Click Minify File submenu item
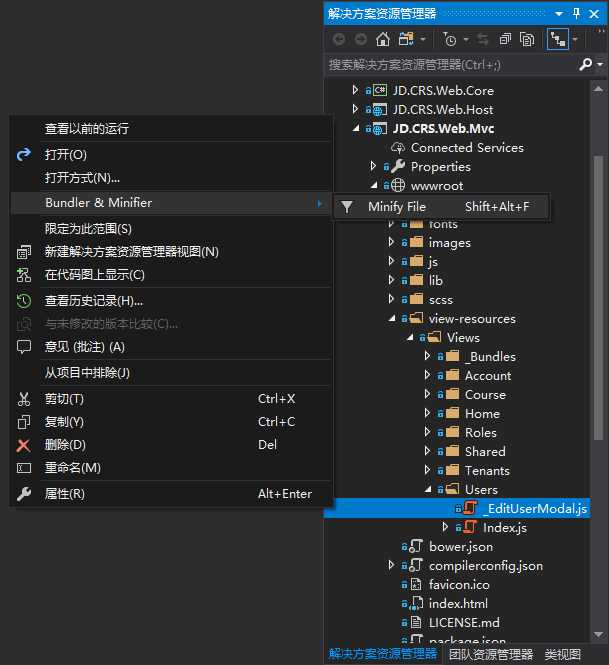Image resolution: width=609 pixels, height=665 pixels. (x=441, y=207)
